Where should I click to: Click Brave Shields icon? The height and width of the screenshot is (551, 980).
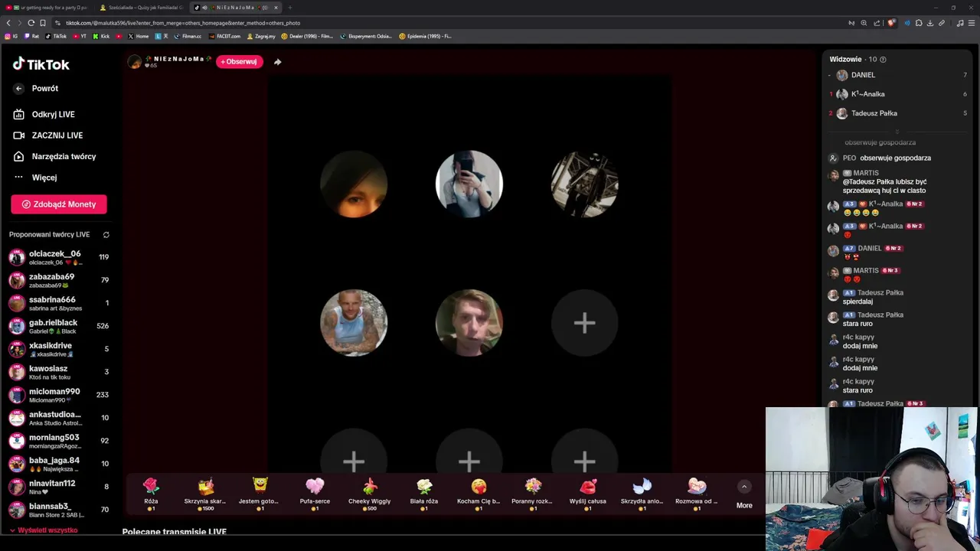click(891, 23)
